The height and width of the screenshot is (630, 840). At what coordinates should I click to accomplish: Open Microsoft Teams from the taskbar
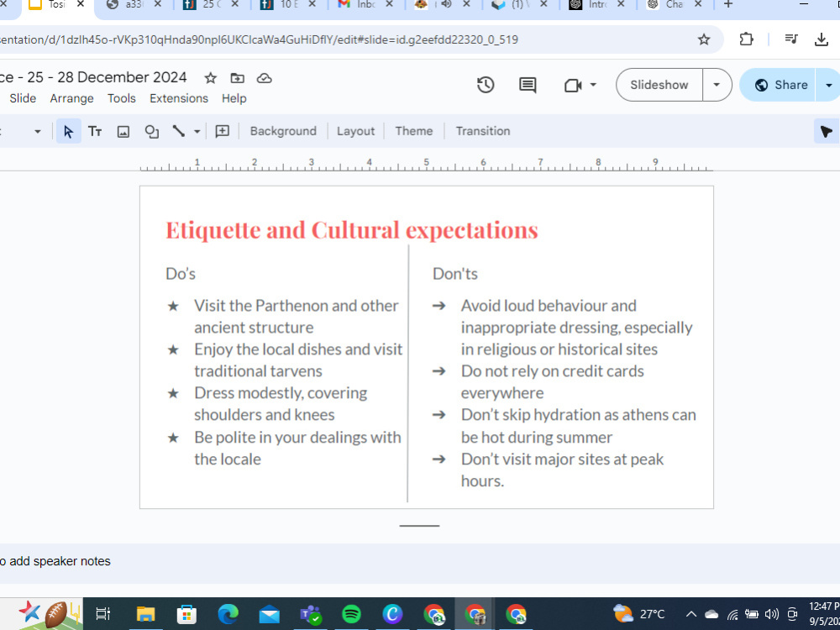tap(310, 614)
